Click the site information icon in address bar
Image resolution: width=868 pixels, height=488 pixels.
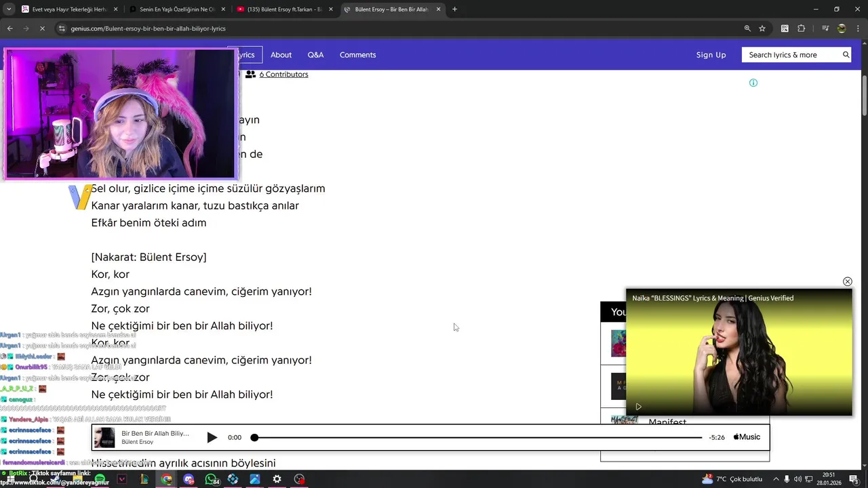click(62, 28)
